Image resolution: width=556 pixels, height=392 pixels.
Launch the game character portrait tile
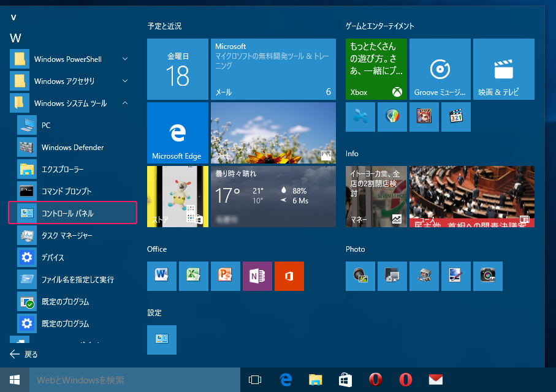click(x=424, y=117)
